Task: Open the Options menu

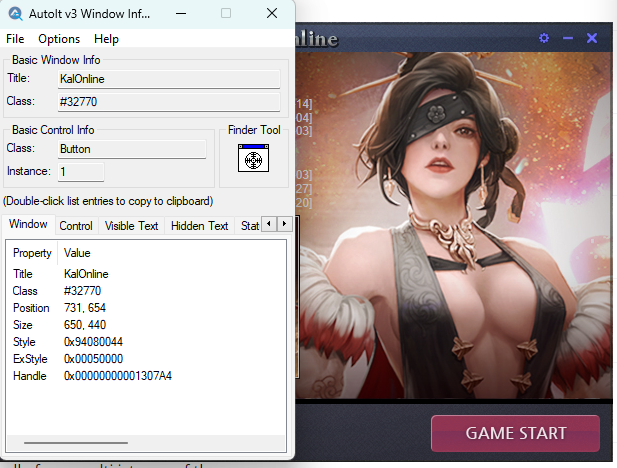Action: click(59, 39)
